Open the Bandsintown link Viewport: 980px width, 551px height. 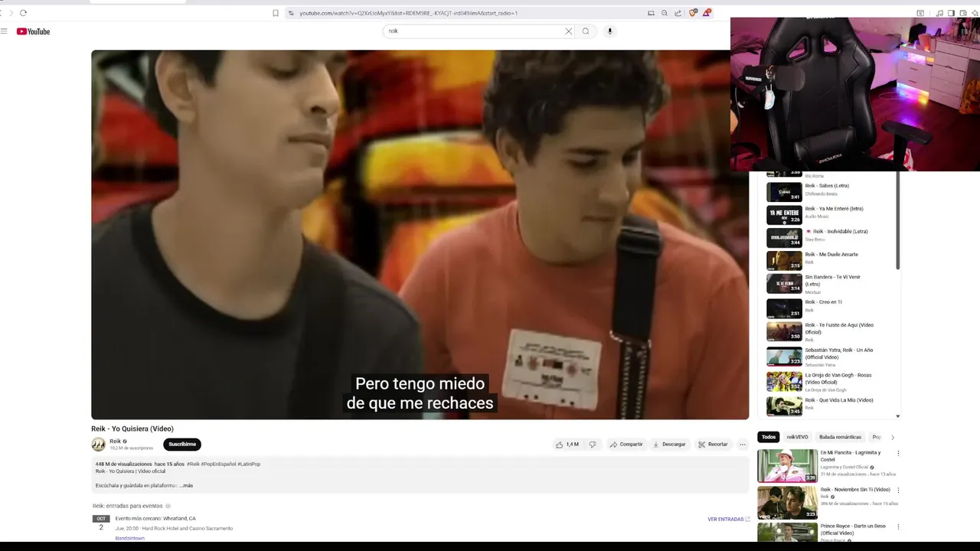[129, 538]
